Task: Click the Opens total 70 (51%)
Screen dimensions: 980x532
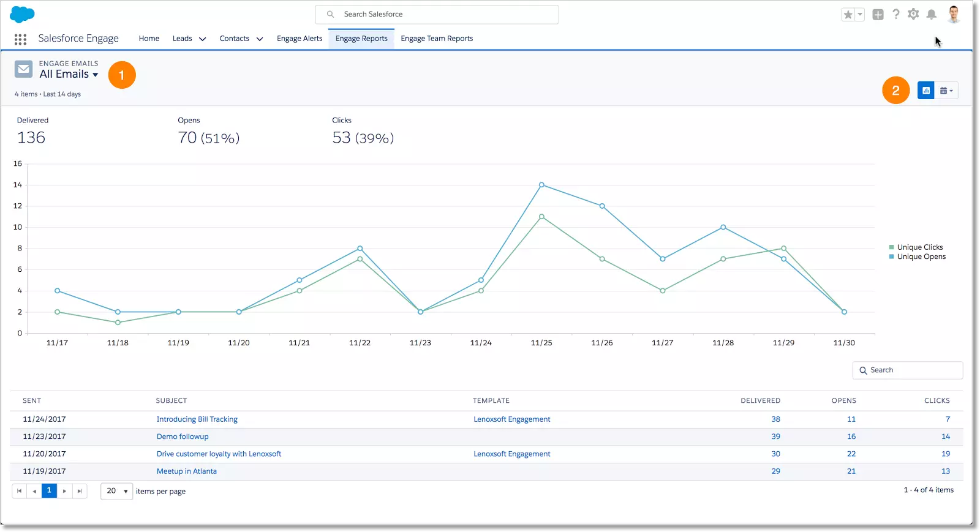Action: tap(209, 138)
